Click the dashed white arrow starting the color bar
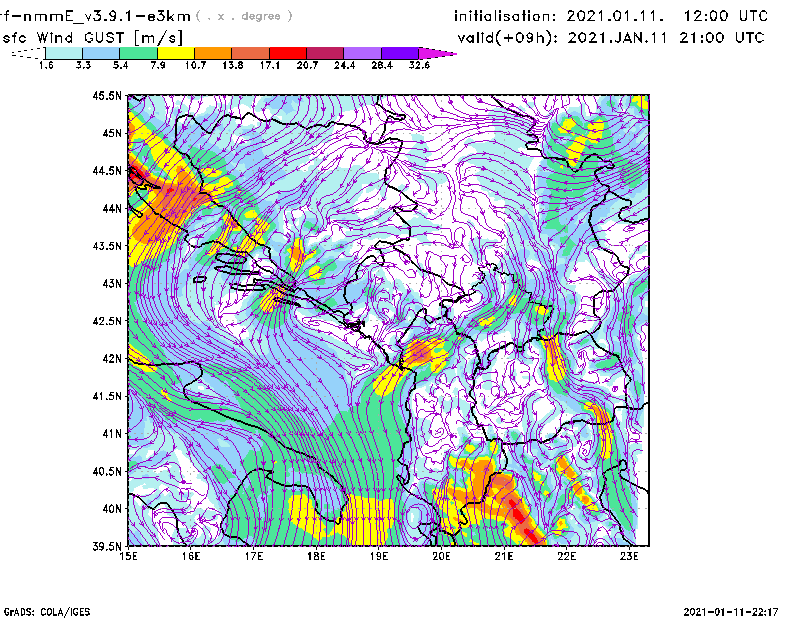 (28, 53)
